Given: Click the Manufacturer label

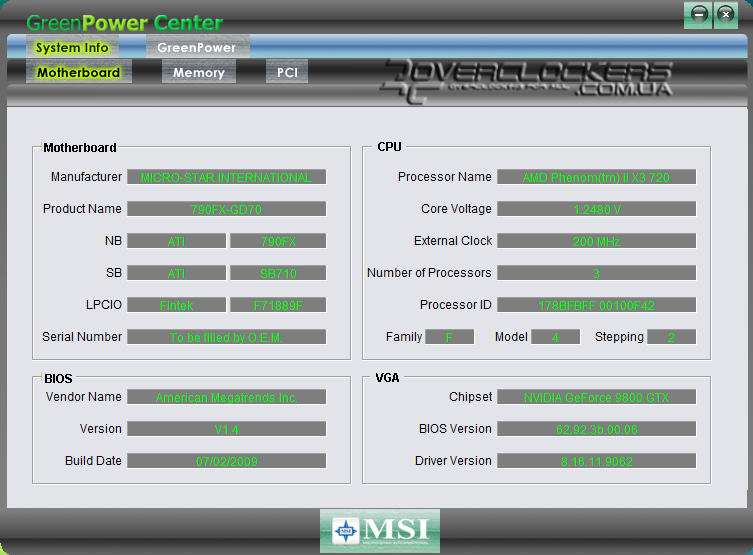Looking at the screenshot, I should (x=86, y=177).
